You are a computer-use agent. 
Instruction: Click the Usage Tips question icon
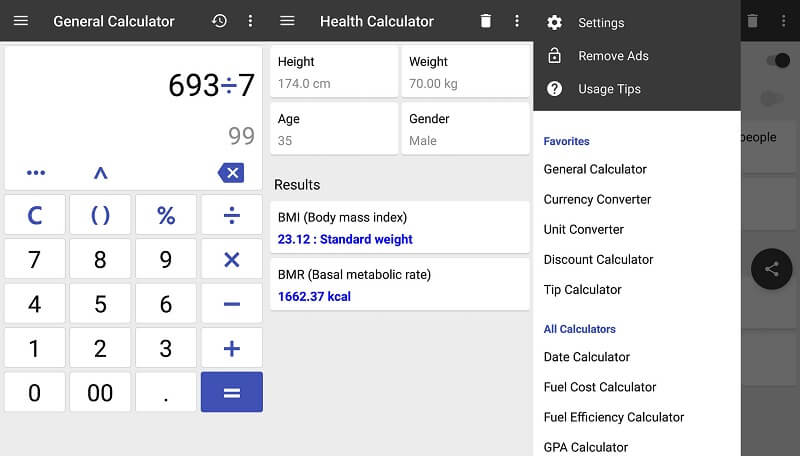tap(554, 89)
